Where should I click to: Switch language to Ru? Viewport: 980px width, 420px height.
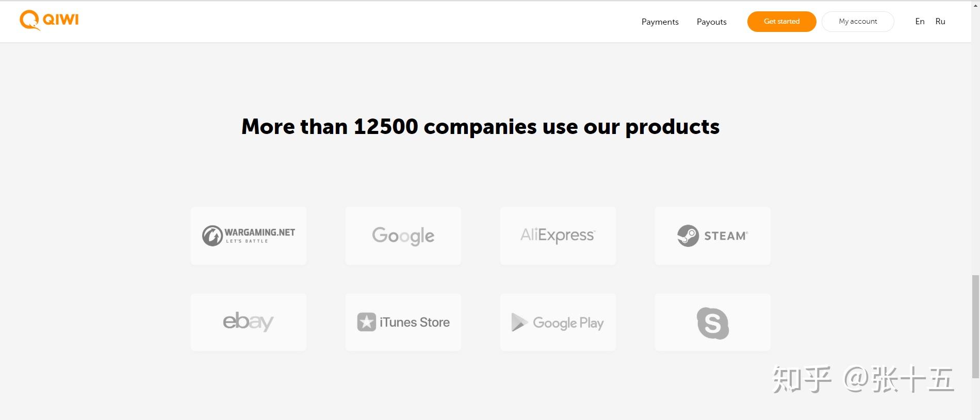(x=940, y=22)
